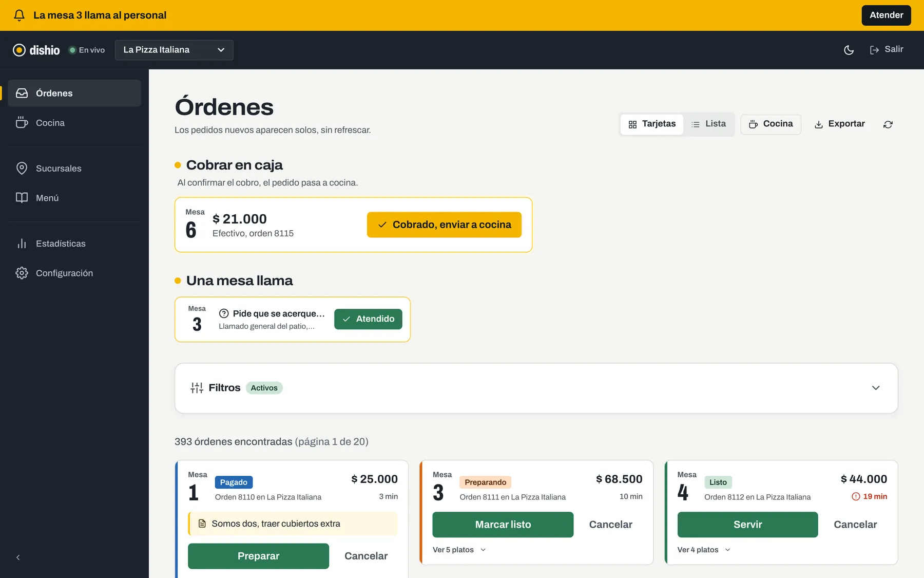Expand Ver 5 platos on Mesa 3
924x578 pixels.
[459, 550]
